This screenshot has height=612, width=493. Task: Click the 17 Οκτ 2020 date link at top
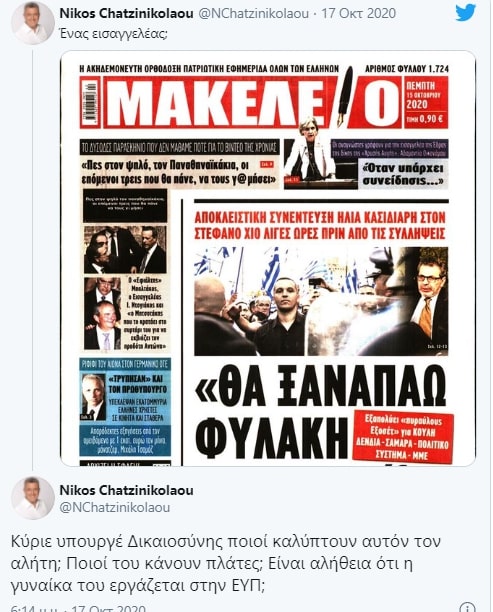coord(358,14)
